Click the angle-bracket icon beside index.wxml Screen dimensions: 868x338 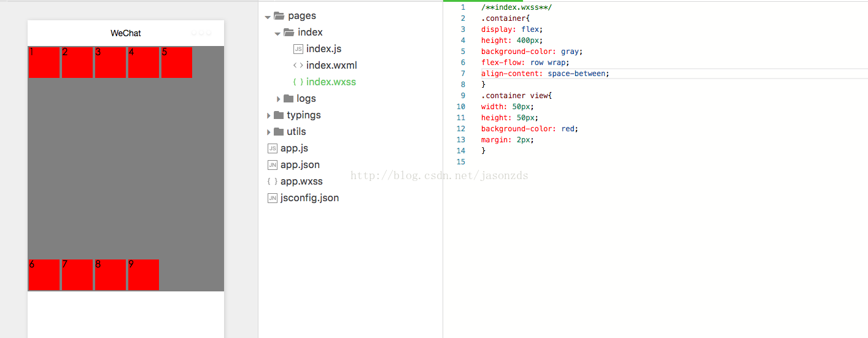tap(298, 66)
